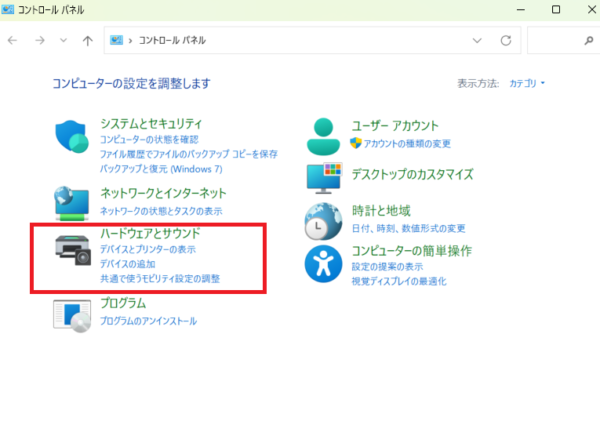
Task: Close the Control Panel window
Action: (x=592, y=10)
